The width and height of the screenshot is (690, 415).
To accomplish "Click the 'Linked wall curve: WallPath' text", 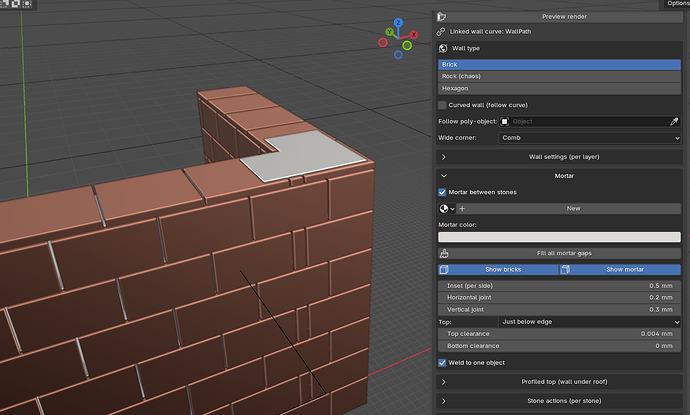I will point(490,32).
